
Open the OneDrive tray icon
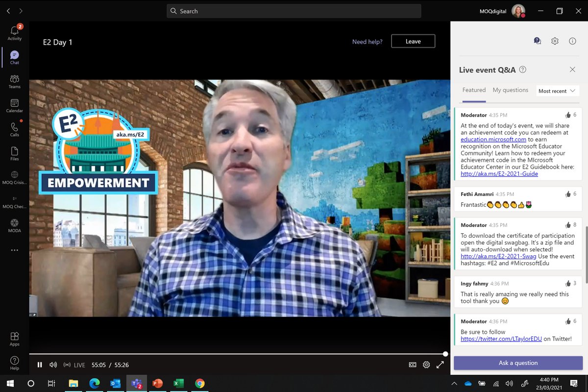[x=468, y=383]
